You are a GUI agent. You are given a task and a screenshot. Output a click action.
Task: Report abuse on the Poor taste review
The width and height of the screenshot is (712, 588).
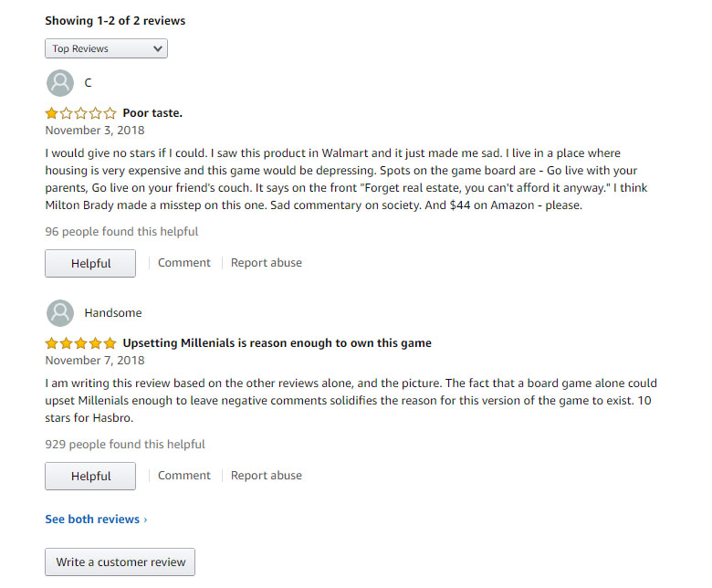point(267,263)
